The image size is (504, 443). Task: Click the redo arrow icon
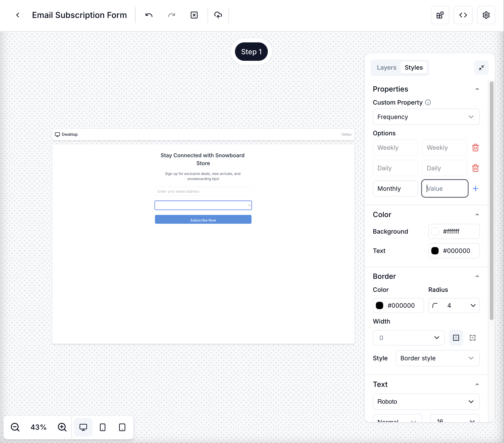pos(171,15)
